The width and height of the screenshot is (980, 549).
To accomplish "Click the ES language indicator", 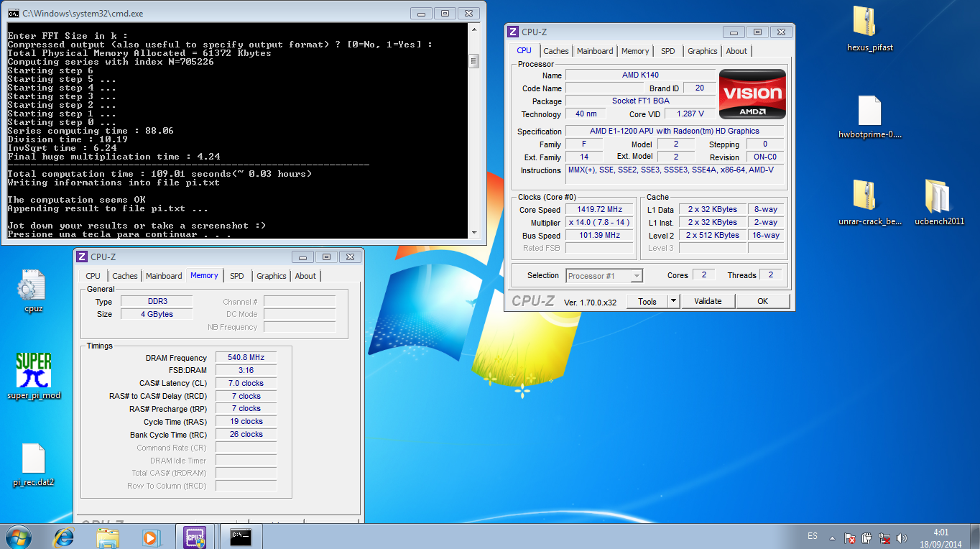I will point(813,536).
